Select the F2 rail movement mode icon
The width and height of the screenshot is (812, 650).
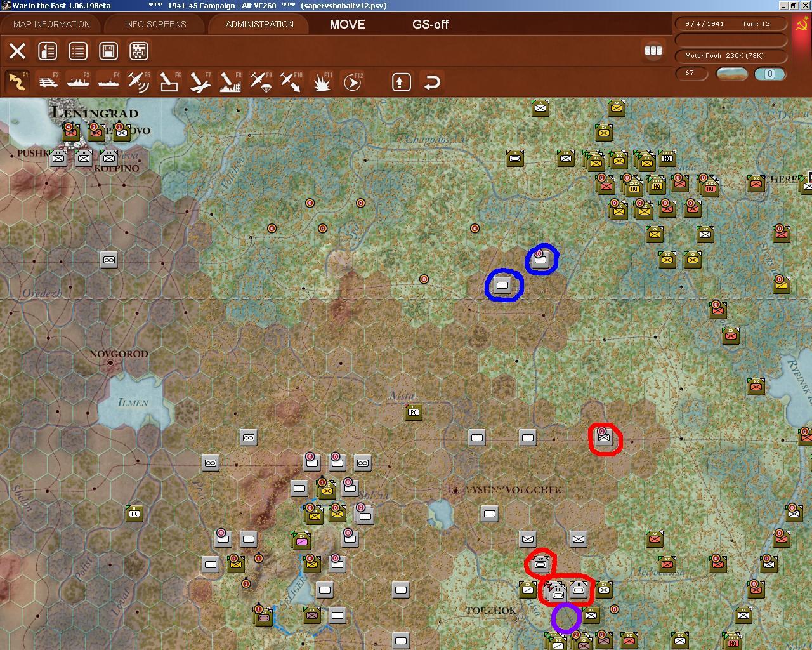coord(48,82)
